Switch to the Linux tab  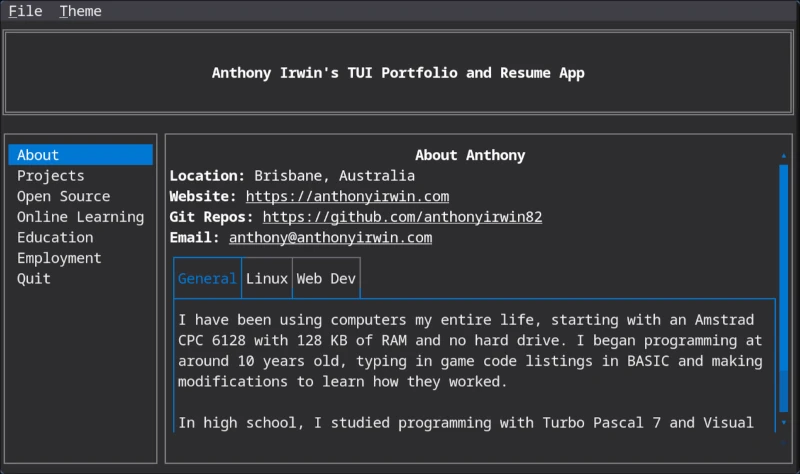[x=267, y=279]
